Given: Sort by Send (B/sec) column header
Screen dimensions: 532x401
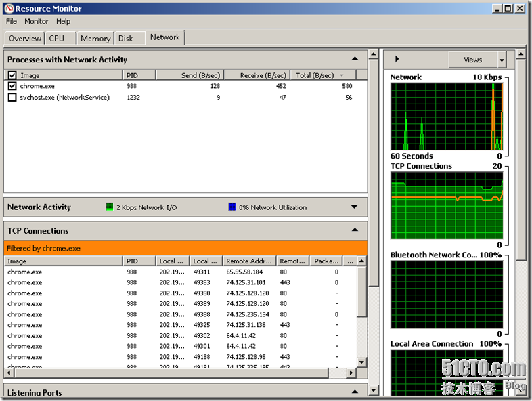Looking at the screenshot, I should (x=190, y=75).
